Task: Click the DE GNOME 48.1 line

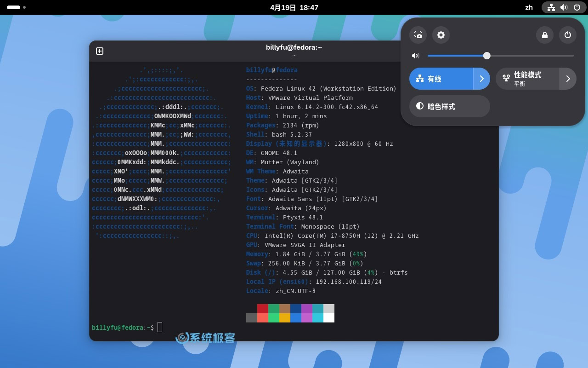Action: [x=271, y=153]
